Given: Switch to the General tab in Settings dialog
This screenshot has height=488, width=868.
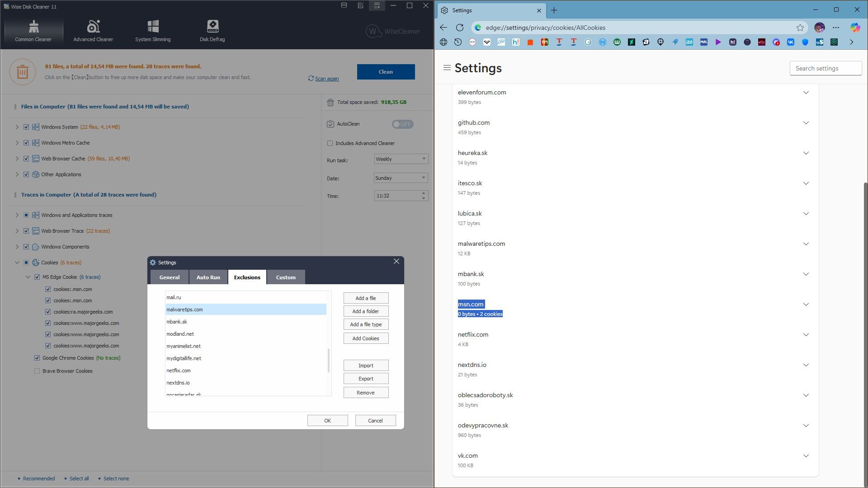Looking at the screenshot, I should (170, 277).
